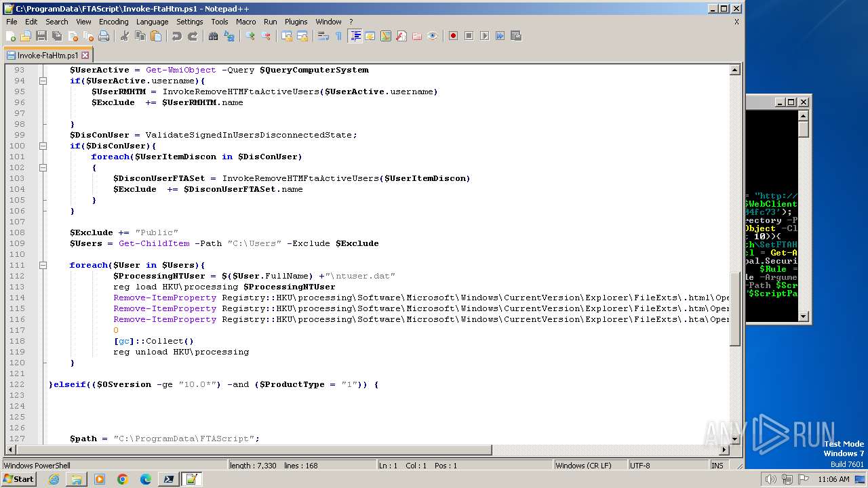
Task: Click the Save All toolbar icon
Action: (x=56, y=36)
